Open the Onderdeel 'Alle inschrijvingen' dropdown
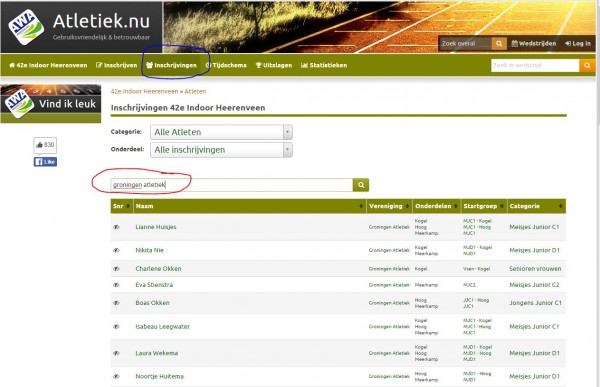The image size is (600, 387). [221, 150]
